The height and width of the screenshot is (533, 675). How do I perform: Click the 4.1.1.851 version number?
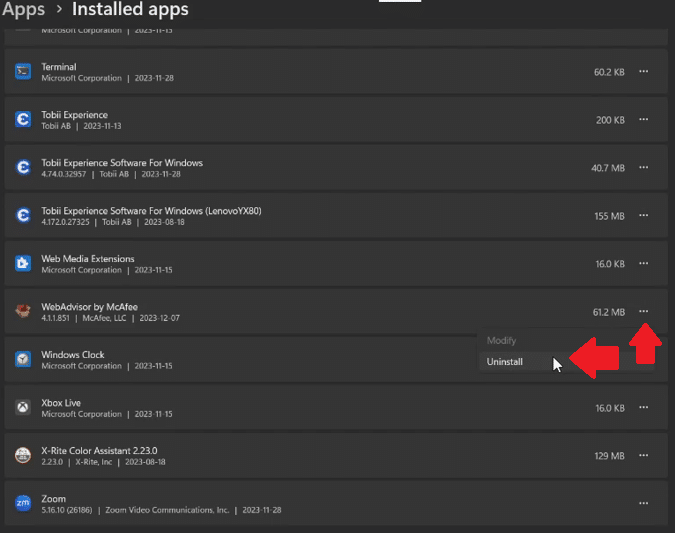[x=55, y=318]
